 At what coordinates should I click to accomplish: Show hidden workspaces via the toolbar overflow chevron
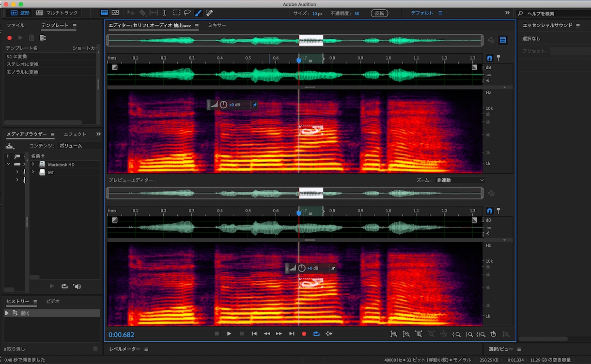click(x=507, y=13)
